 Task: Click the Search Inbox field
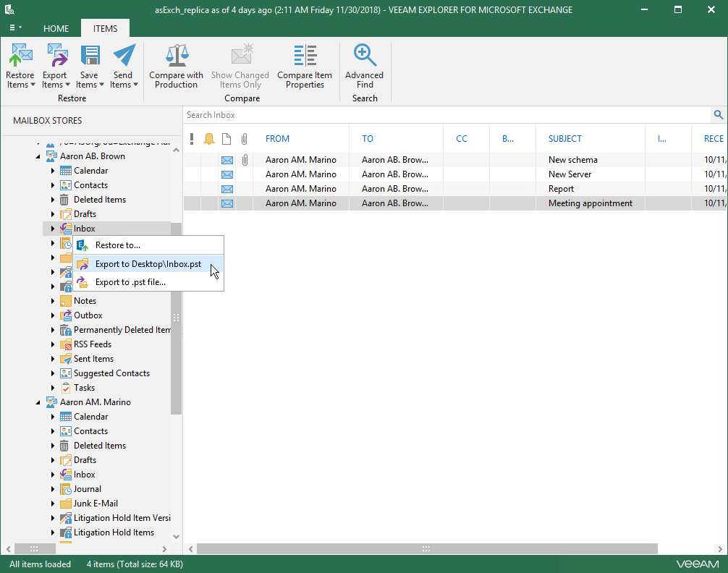pyautogui.click(x=447, y=115)
